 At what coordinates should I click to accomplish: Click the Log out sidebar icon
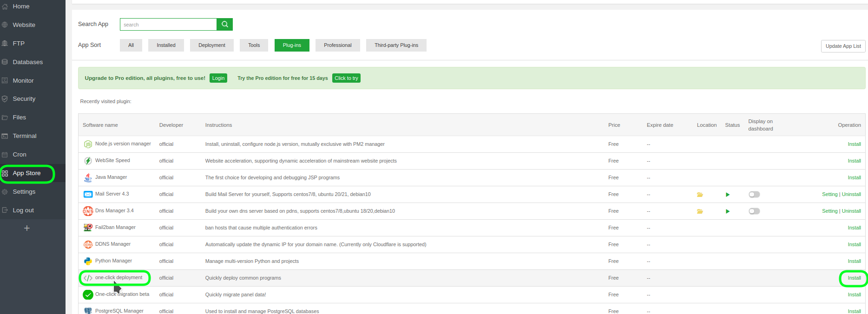[x=5, y=210]
